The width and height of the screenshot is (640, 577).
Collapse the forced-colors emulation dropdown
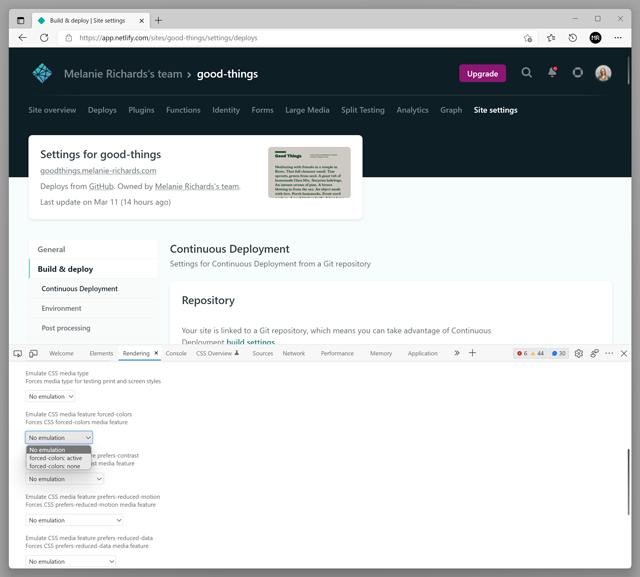point(59,437)
